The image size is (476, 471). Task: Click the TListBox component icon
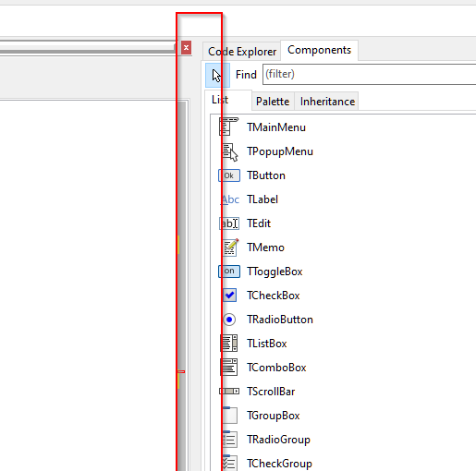tap(229, 344)
